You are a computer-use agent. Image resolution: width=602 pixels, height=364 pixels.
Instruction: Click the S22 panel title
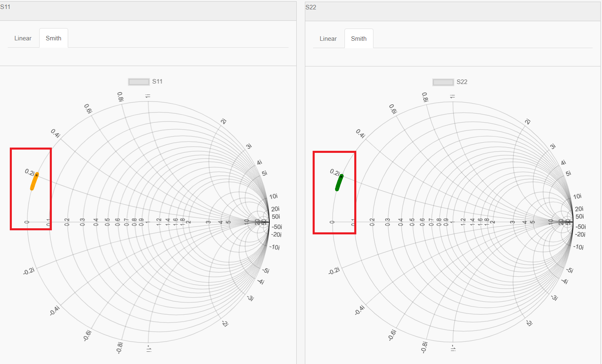click(x=311, y=7)
